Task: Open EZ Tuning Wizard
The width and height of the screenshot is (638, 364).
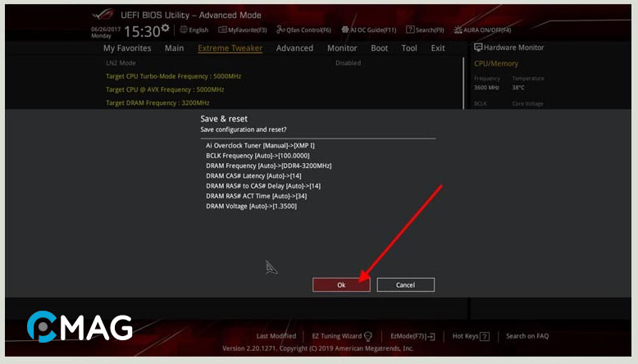Action: (x=342, y=336)
